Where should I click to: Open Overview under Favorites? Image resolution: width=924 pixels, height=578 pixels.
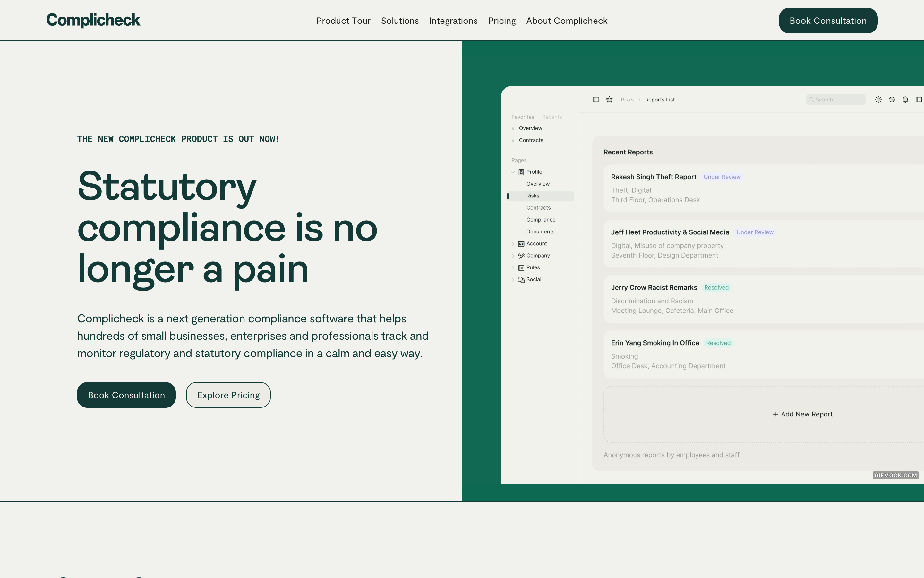click(x=530, y=128)
